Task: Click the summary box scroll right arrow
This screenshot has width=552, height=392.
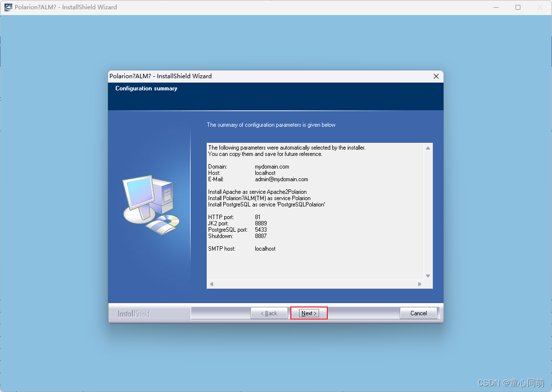Action: 420,284
